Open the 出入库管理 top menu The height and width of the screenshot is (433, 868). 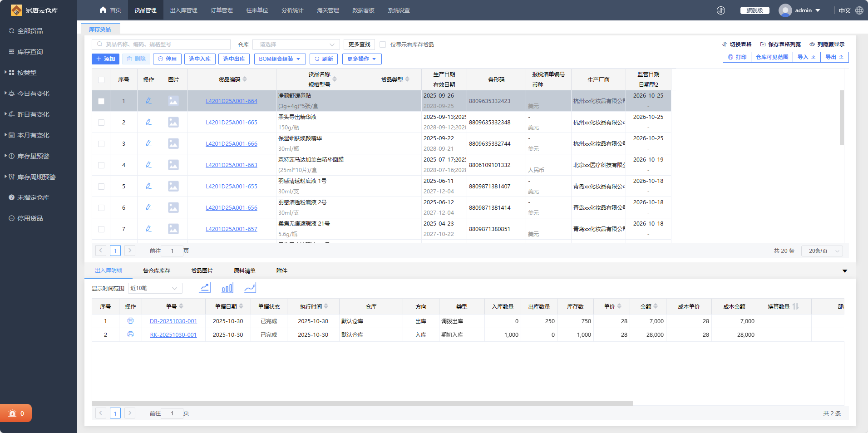click(183, 10)
